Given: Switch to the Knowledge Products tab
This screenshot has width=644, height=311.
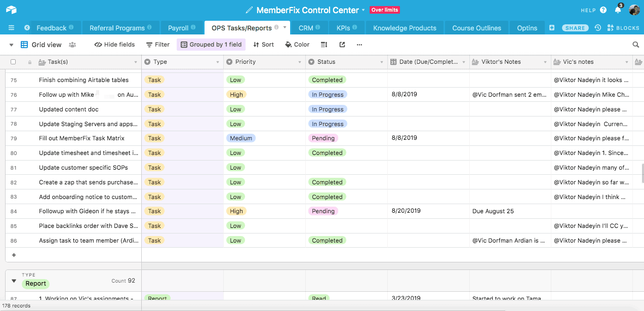Looking at the screenshot, I should tap(405, 28).
